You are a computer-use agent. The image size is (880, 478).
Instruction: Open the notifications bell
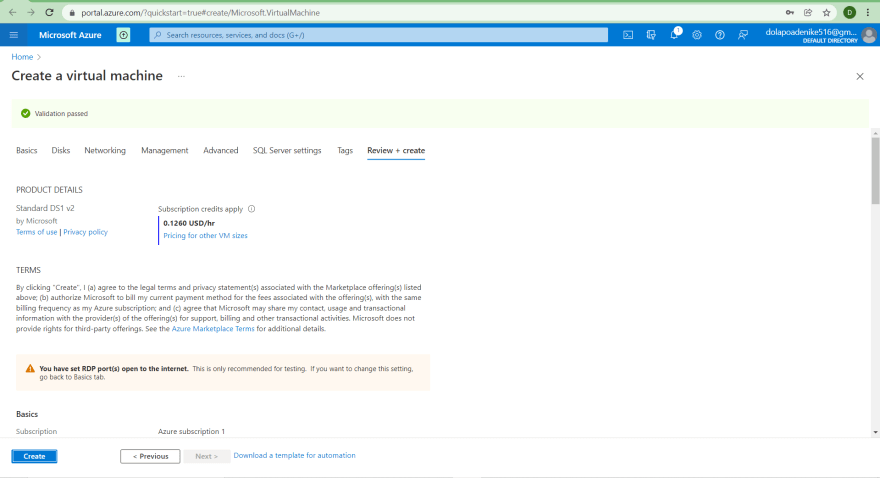(x=674, y=35)
